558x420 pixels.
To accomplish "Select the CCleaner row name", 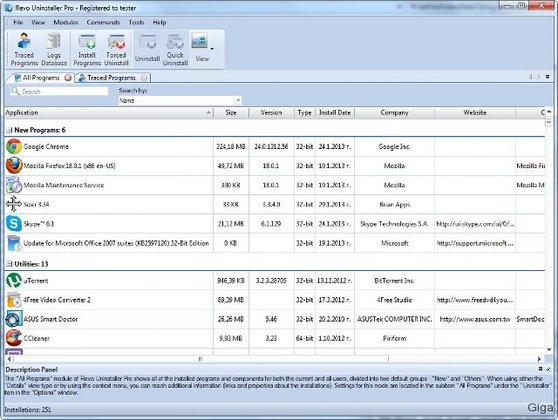I will [37, 338].
